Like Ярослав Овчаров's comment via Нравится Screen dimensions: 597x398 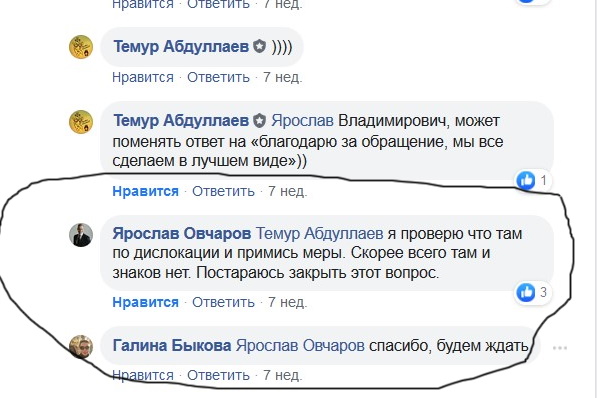[145, 302]
